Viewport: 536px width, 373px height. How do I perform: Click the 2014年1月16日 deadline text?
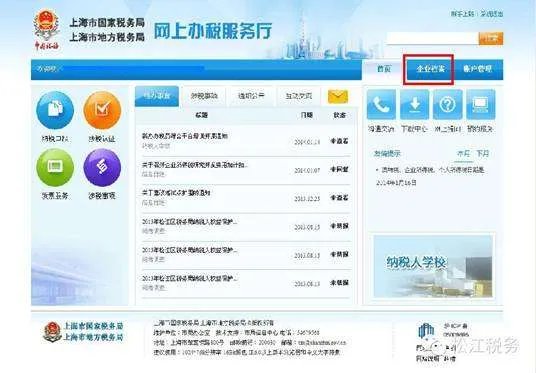pos(397,183)
